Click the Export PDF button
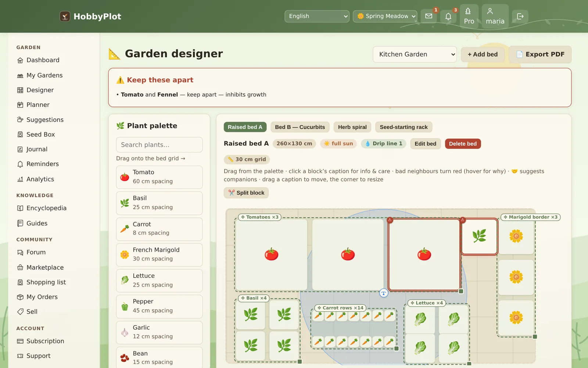Viewport: 588px width, 368px height. point(540,54)
